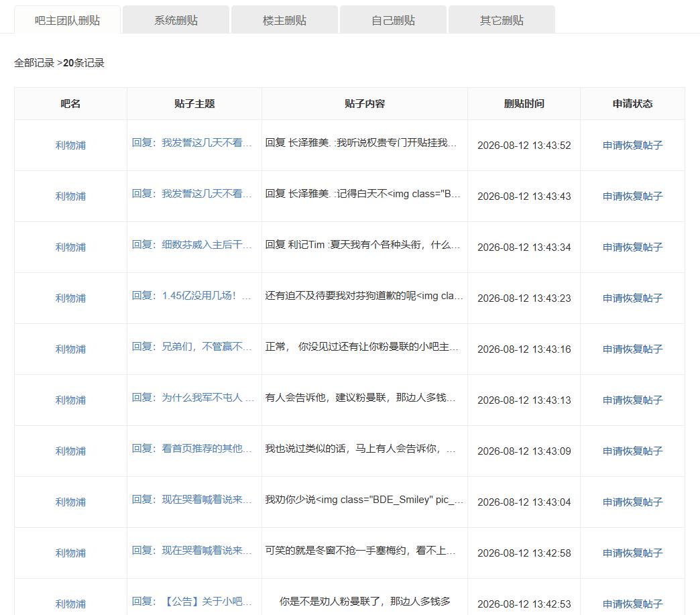Click 申请恢复帖子 for 13:42:53 row
The height and width of the screenshot is (615, 700).
[632, 604]
